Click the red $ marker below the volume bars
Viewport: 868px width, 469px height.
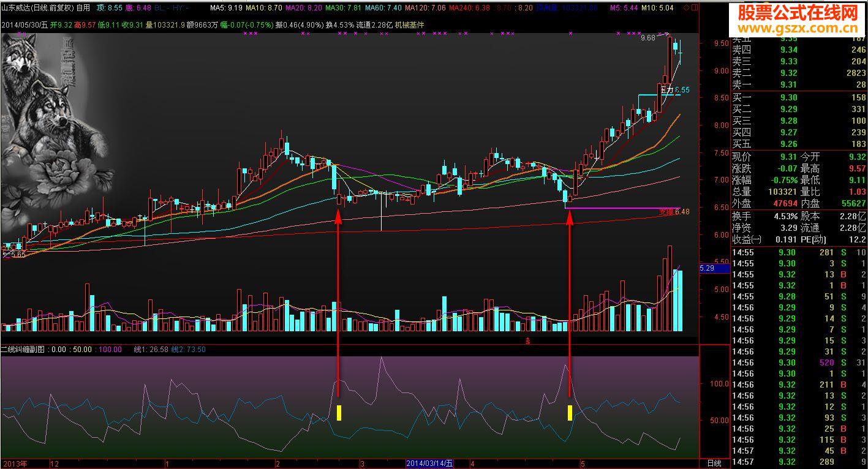pyautogui.click(x=528, y=340)
